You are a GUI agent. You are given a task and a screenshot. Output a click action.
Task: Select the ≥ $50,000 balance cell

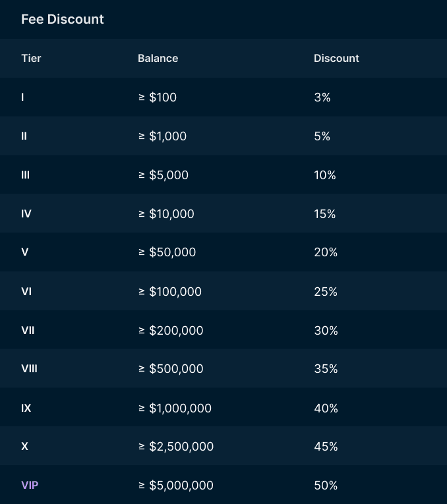point(167,252)
